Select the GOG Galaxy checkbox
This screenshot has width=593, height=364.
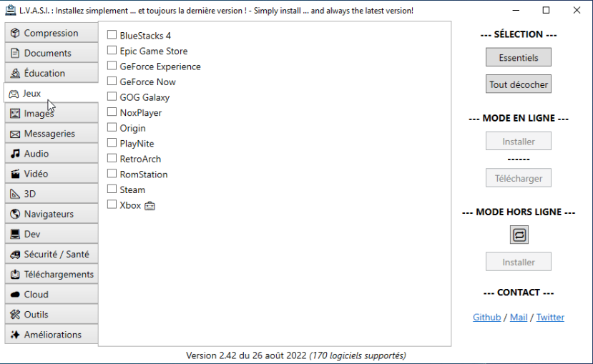pyautogui.click(x=112, y=97)
